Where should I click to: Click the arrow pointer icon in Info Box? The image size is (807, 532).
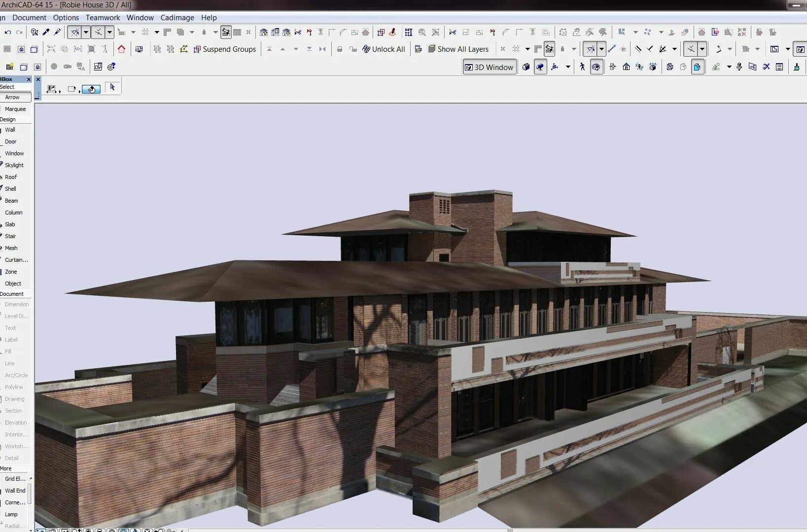(x=112, y=87)
